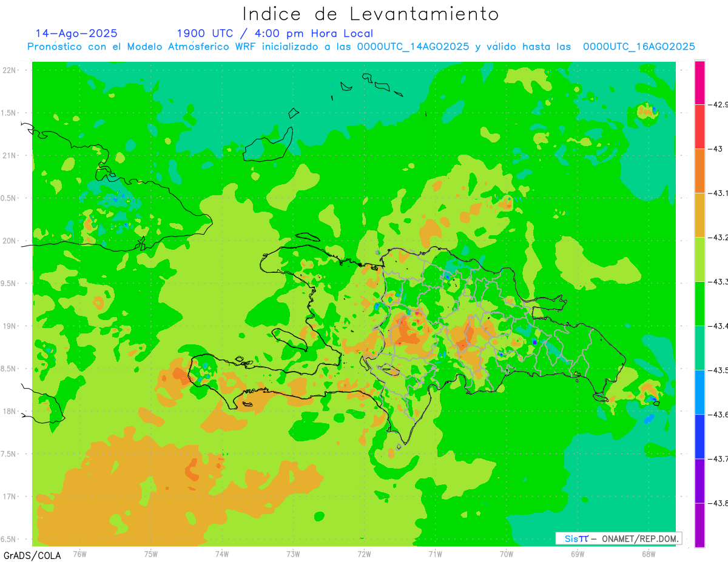Pick the yellow-orange swatch between -43.1 and -43.2

699,215
